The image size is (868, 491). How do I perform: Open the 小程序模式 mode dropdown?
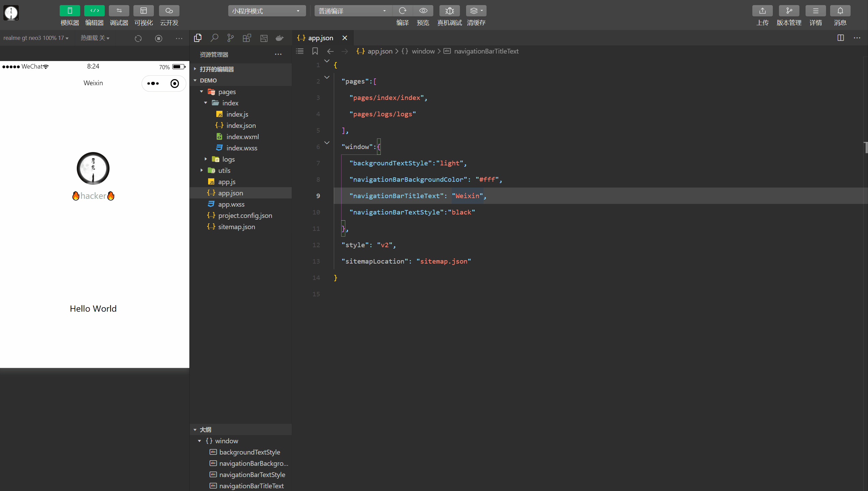click(x=266, y=11)
